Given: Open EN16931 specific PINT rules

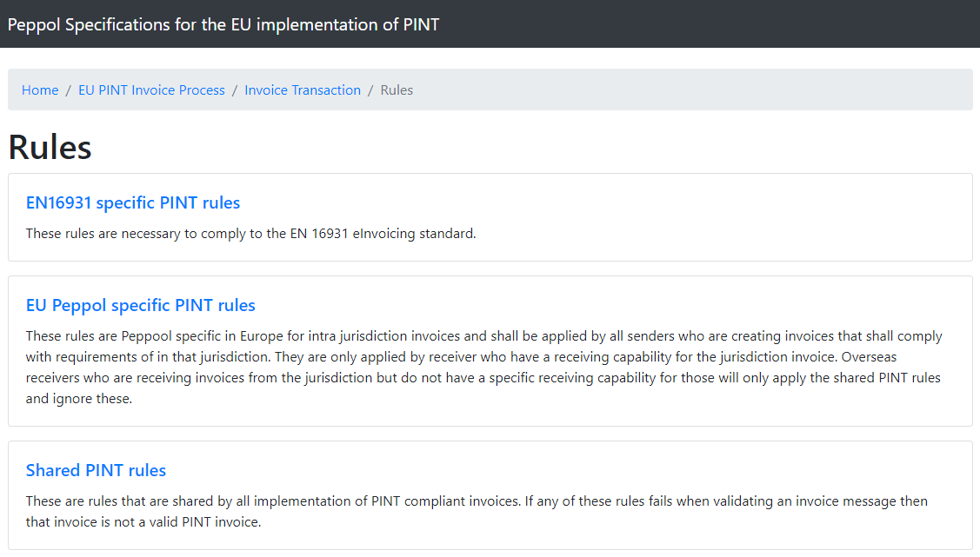Looking at the screenshot, I should tap(132, 203).
